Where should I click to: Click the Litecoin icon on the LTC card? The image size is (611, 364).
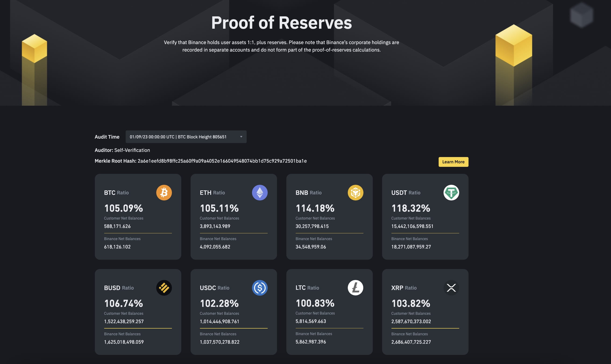point(355,287)
